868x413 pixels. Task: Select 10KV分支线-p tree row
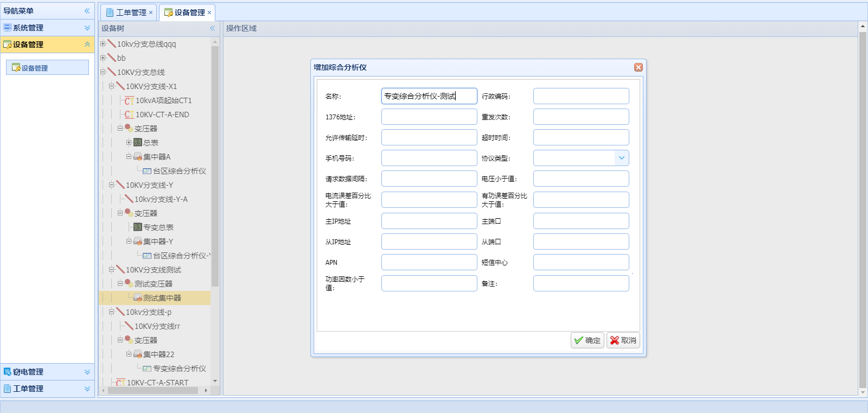155,312
